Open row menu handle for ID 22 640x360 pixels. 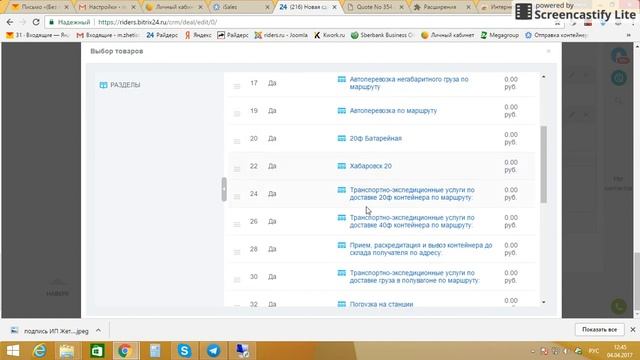(x=237, y=169)
